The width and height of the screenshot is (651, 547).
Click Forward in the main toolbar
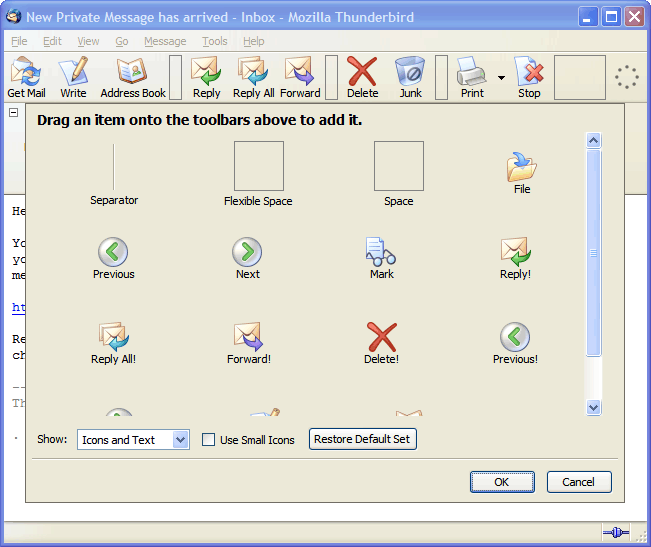300,78
